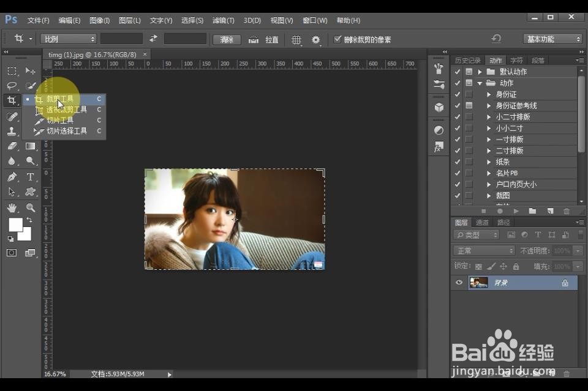Reset default colors icon
This screenshot has width=588, height=391.
pyautogui.click(x=10, y=239)
